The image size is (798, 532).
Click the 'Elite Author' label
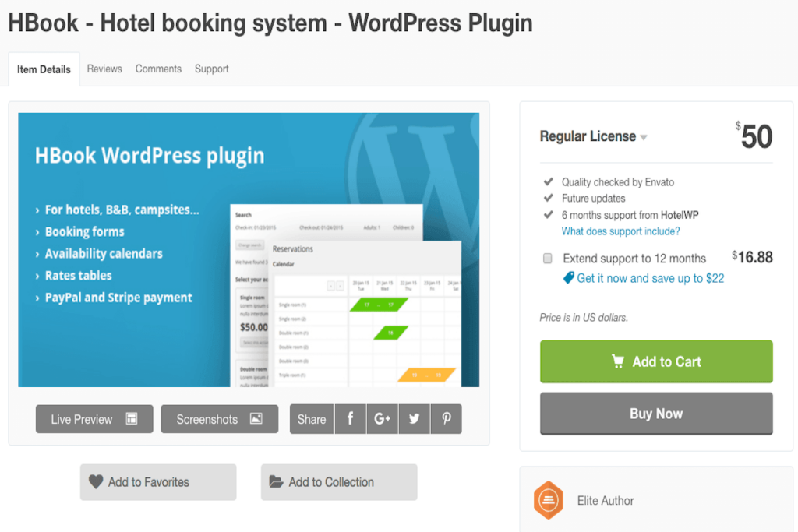click(606, 501)
